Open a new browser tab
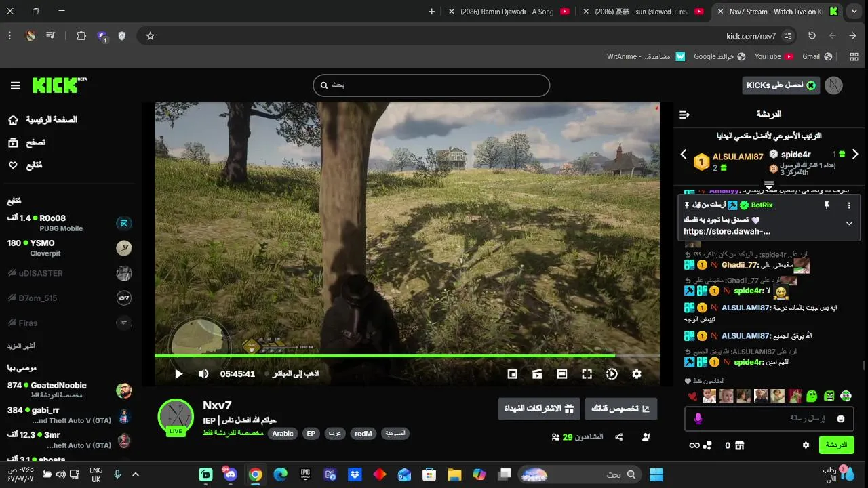The width and height of the screenshot is (868, 488). coord(431,12)
